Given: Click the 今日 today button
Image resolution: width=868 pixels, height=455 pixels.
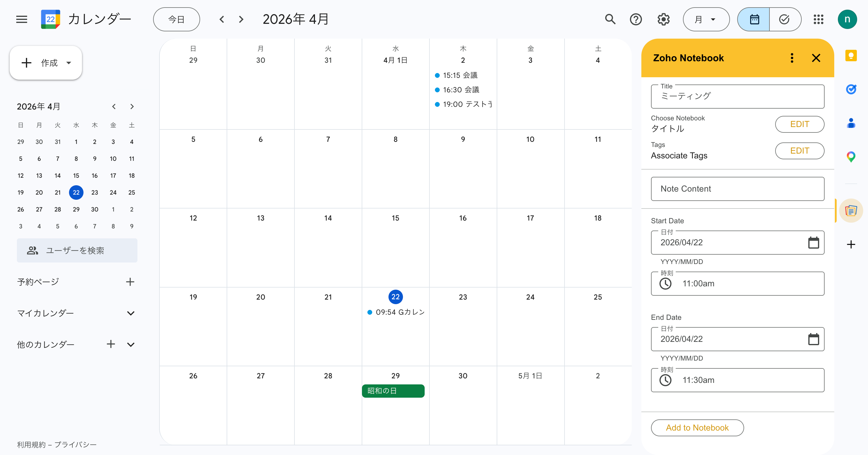Looking at the screenshot, I should 176,20.
